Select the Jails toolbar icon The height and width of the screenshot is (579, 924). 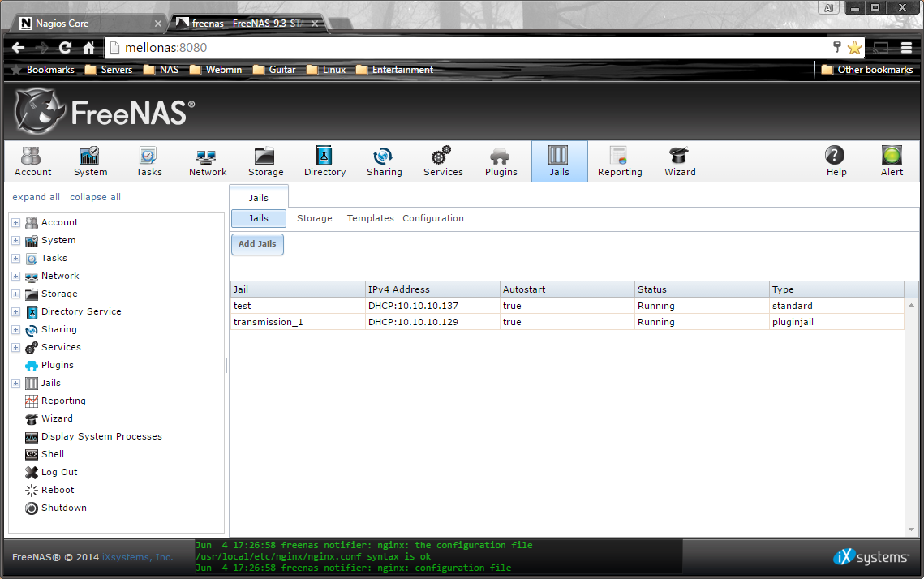point(559,161)
